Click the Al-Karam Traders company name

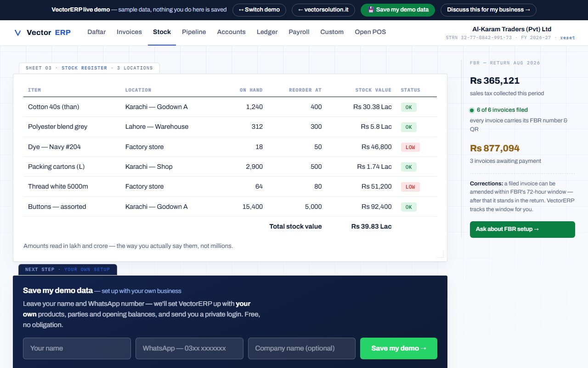point(512,29)
